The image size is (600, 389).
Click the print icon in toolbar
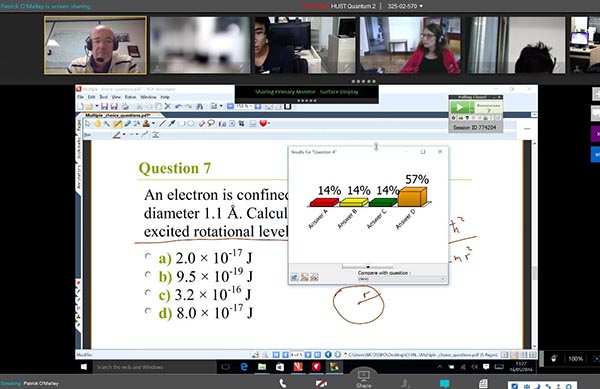(125, 106)
